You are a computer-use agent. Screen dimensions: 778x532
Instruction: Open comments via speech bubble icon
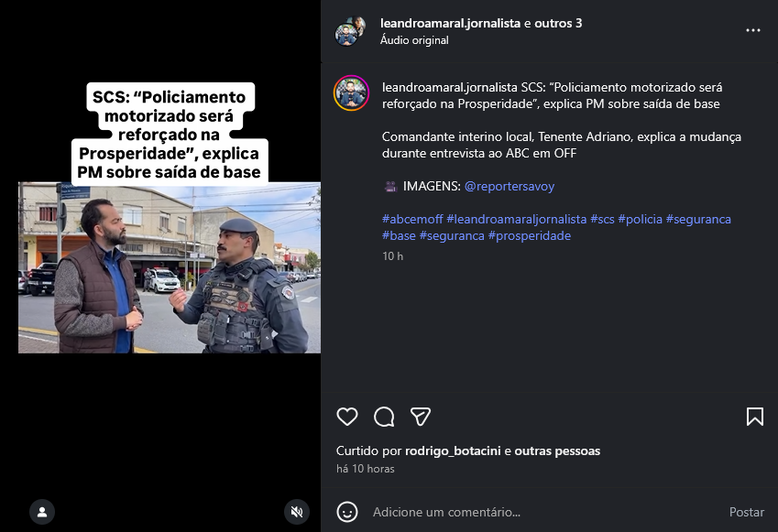(x=384, y=417)
